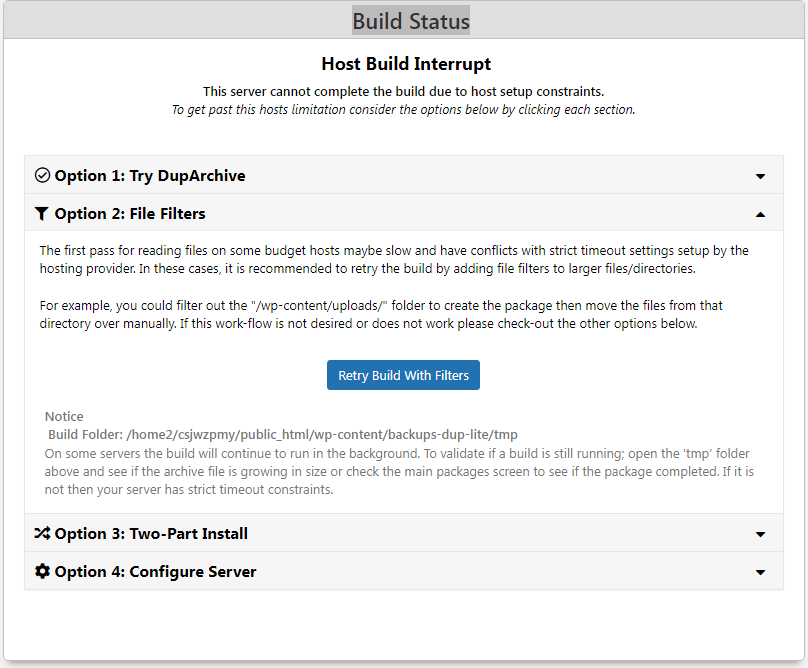Click the Host Build Interrupt heading
This screenshot has width=808, height=668.
405,63
